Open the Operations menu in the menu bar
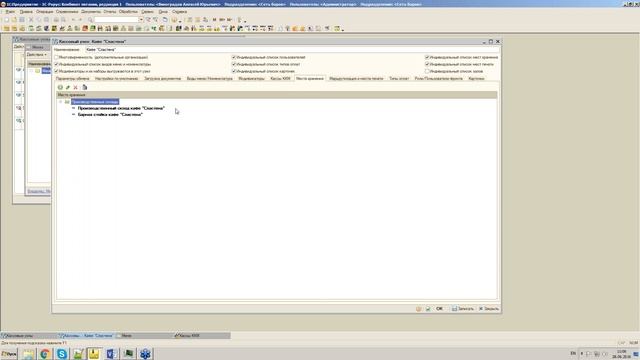640x360 pixels. click(44, 12)
